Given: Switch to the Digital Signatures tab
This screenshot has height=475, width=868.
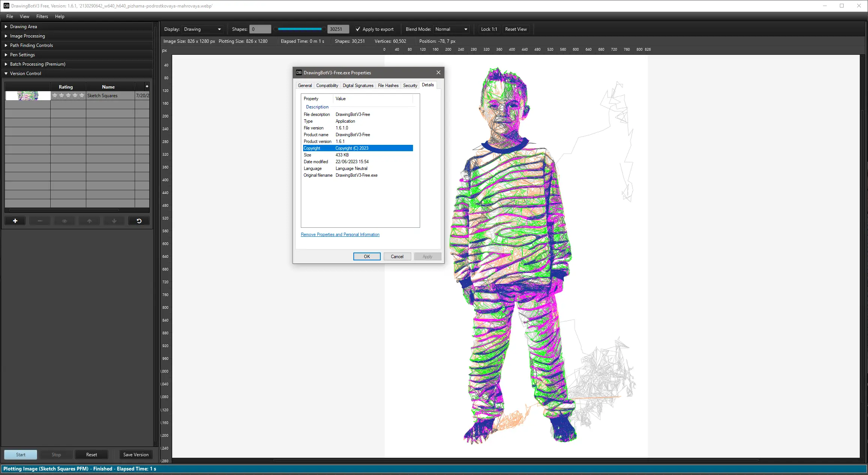Looking at the screenshot, I should 358,86.
